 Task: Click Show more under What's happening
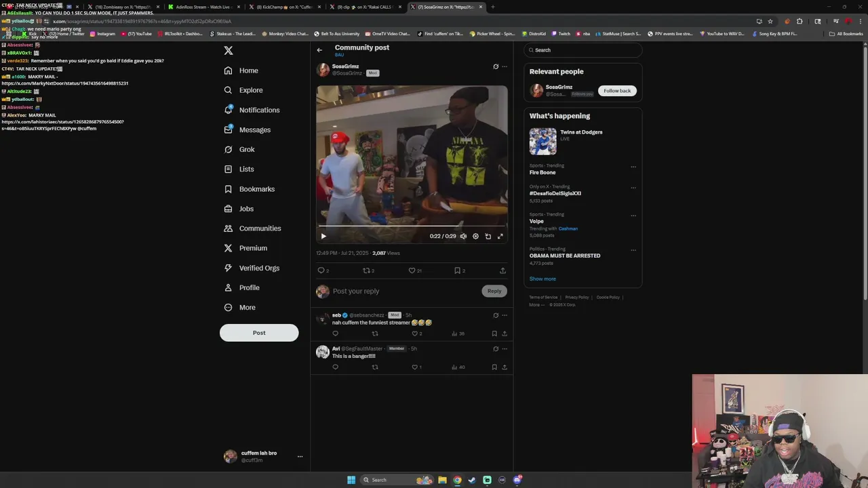tap(542, 279)
